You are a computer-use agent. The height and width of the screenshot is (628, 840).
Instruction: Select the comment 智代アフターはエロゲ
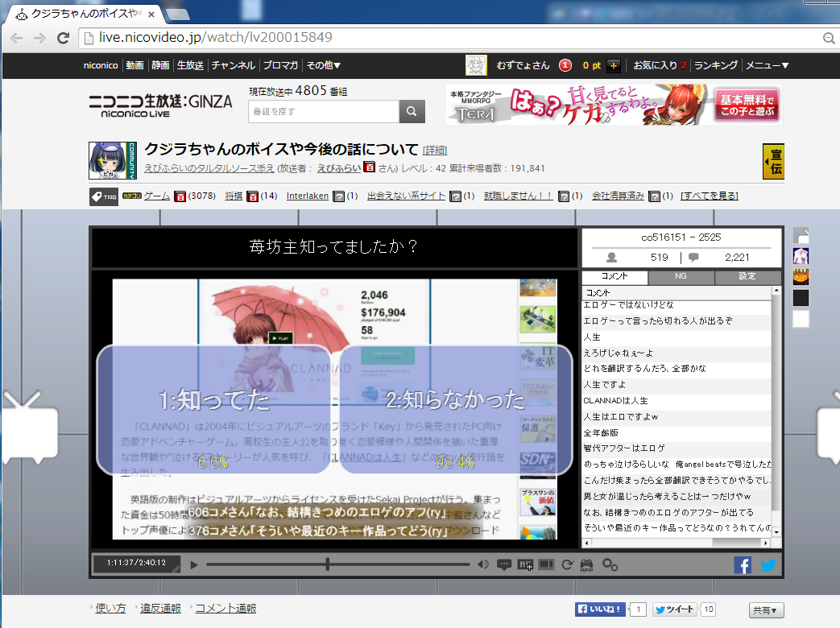pyautogui.click(x=677, y=448)
